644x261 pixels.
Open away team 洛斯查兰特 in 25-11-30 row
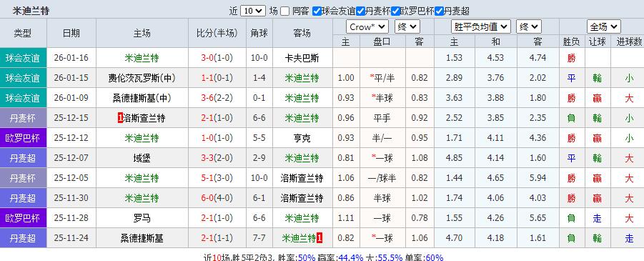click(302, 198)
